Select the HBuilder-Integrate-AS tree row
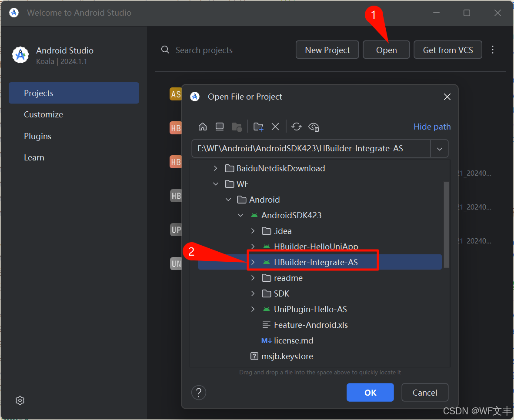Viewport: 514px width, 420px height. click(x=320, y=262)
